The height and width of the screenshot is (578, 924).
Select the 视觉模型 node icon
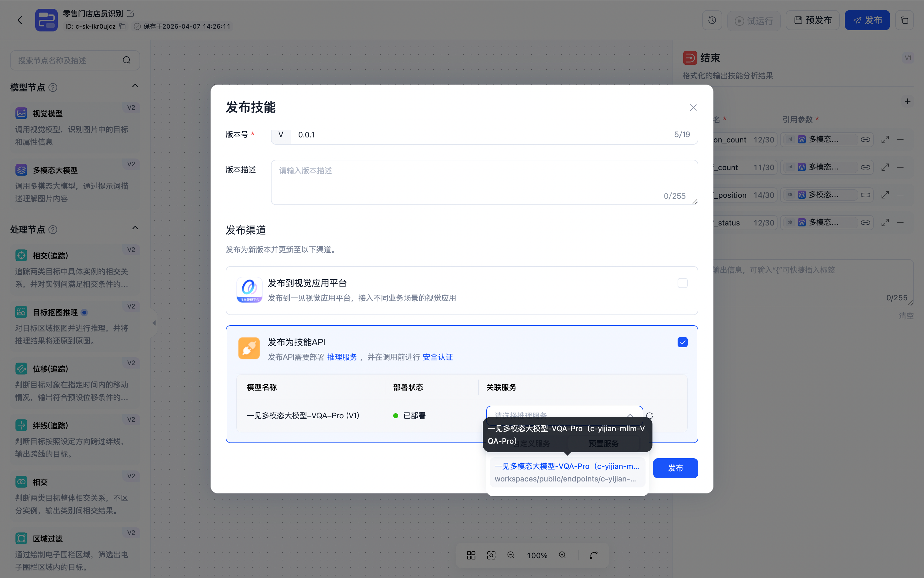[21, 113]
